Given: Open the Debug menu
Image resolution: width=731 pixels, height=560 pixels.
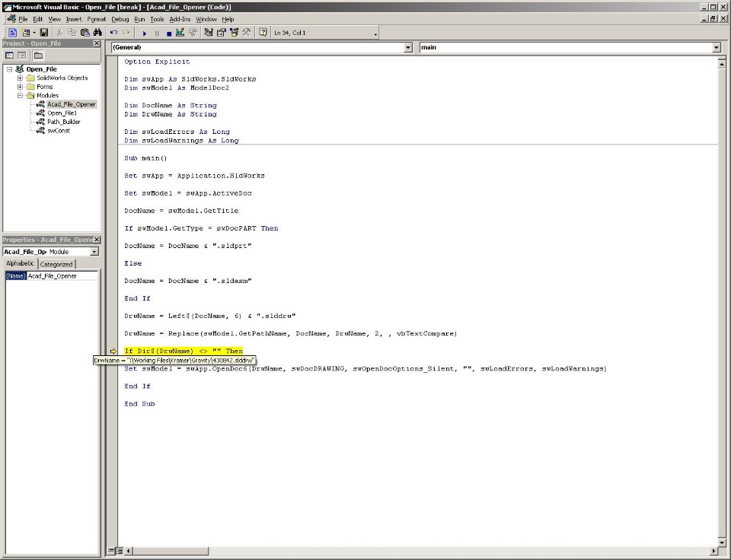Looking at the screenshot, I should (x=120, y=19).
